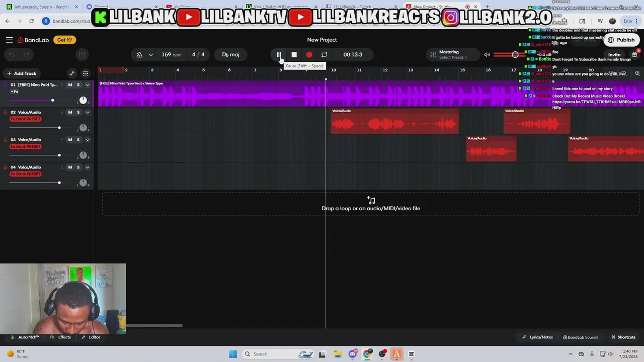This screenshot has width=644, height=362.
Task: Select the purple Nino Paid Type Beat region
Action: coord(371,94)
